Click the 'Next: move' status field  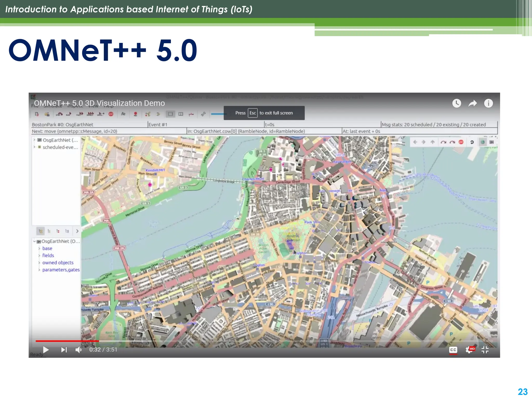pyautogui.click(x=109, y=131)
